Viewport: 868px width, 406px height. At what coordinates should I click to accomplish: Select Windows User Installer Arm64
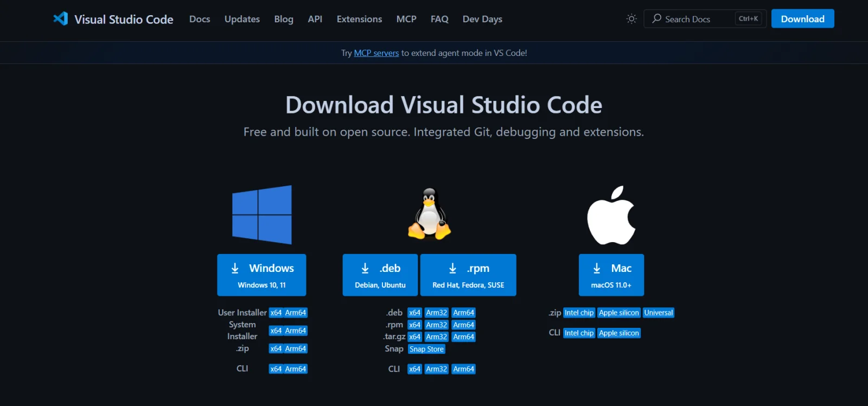(296, 313)
